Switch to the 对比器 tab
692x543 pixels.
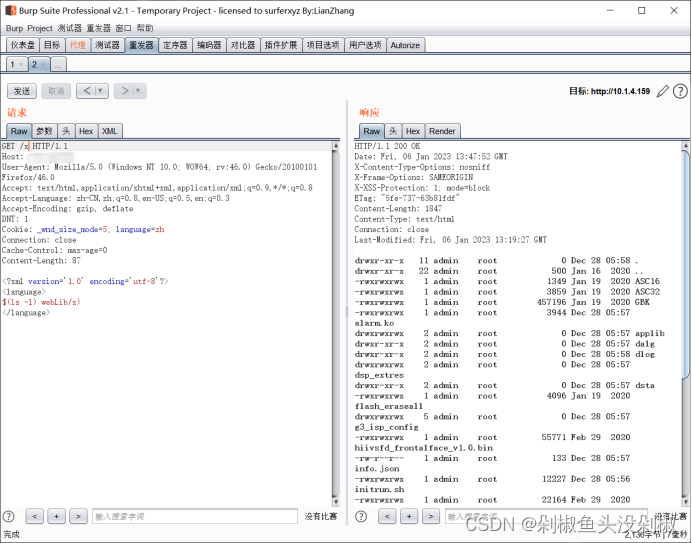pos(243,45)
